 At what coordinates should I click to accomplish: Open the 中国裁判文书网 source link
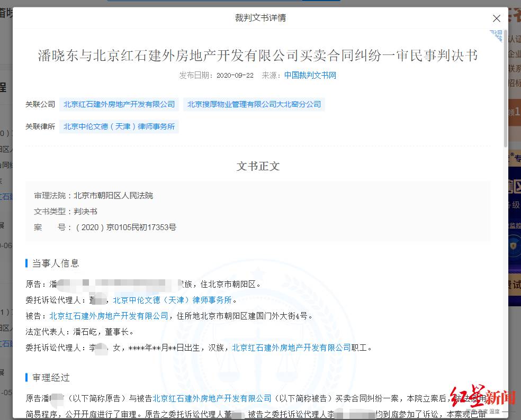(x=310, y=75)
